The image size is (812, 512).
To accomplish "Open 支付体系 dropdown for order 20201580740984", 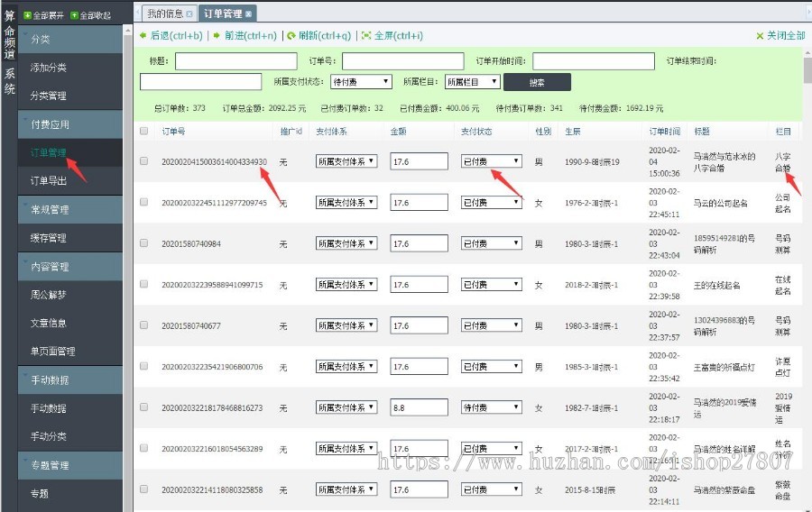I will tap(346, 243).
